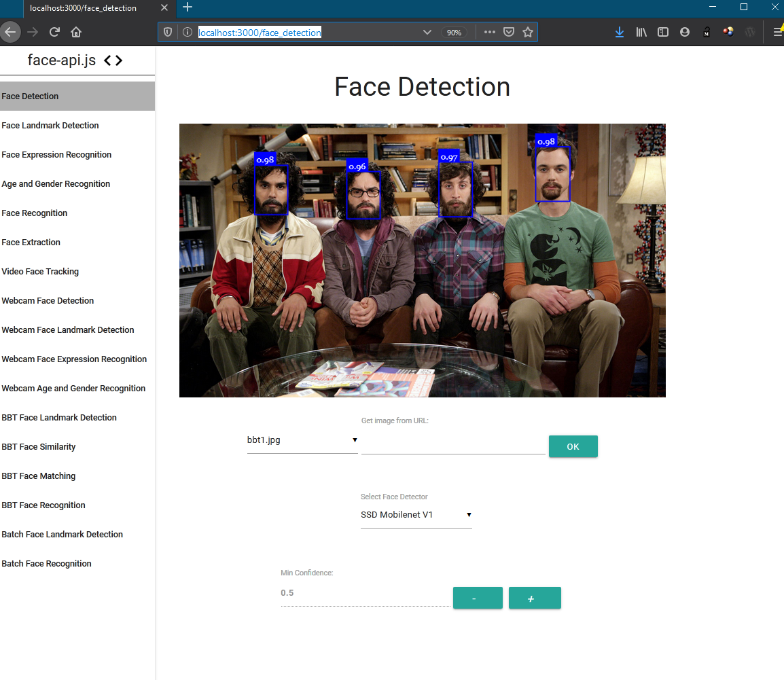The height and width of the screenshot is (680, 784).
Task: Open the browser home page
Action: [75, 32]
